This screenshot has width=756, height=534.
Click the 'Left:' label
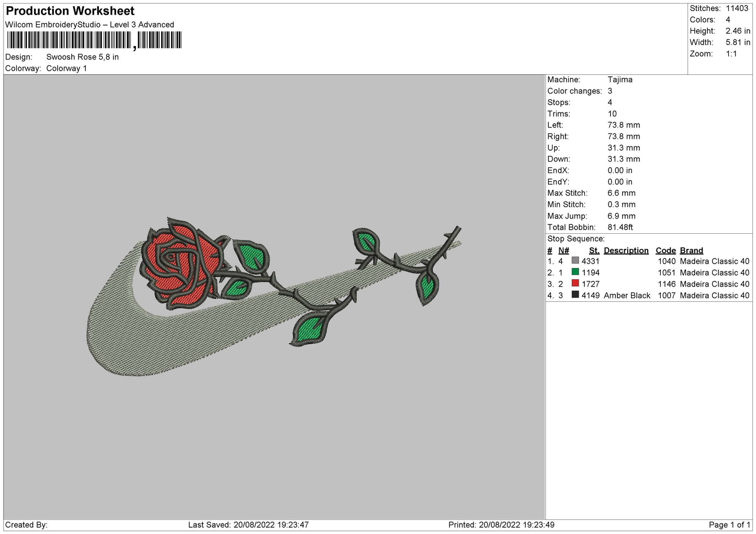click(x=555, y=125)
